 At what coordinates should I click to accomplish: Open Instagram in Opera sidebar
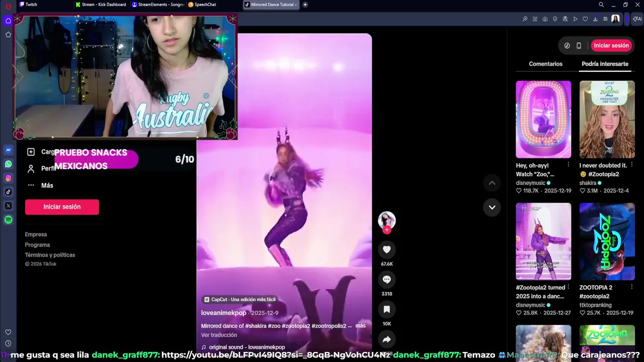[8, 178]
